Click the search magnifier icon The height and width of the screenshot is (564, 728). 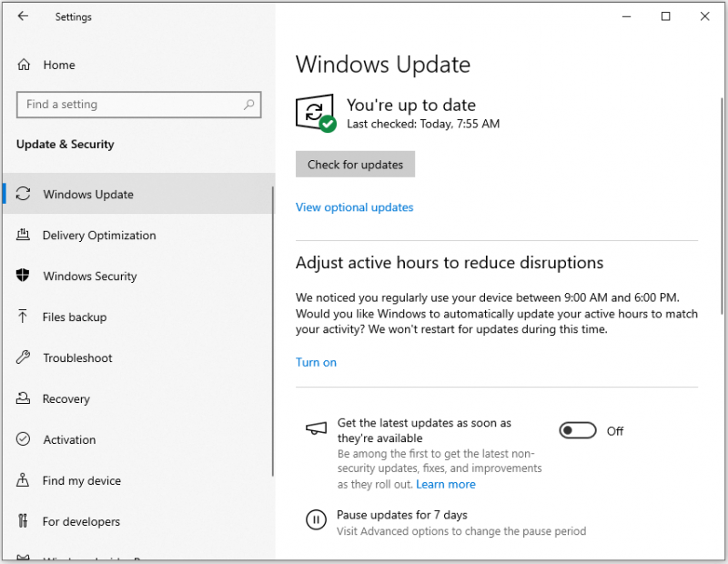tap(248, 105)
